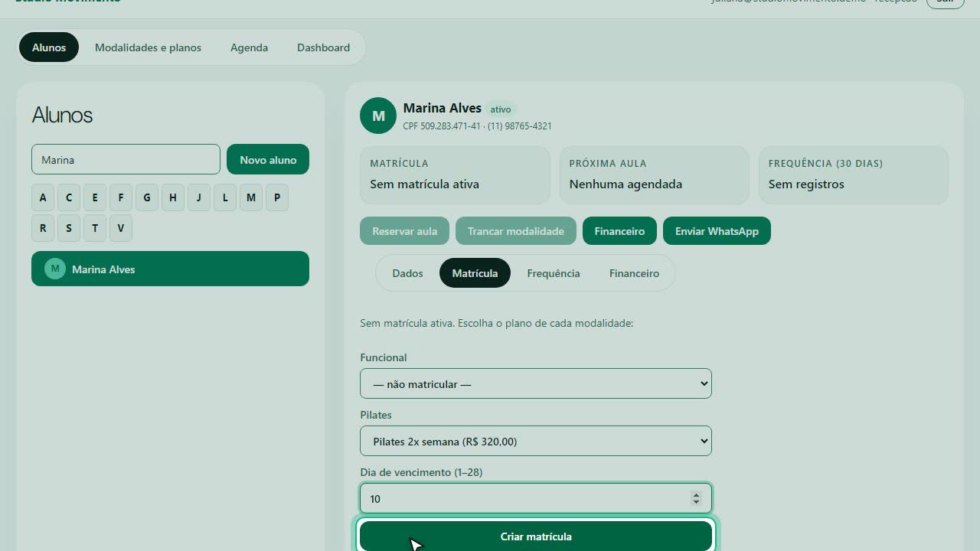Filter students by letter R
980x551 pixels.
[x=43, y=228]
